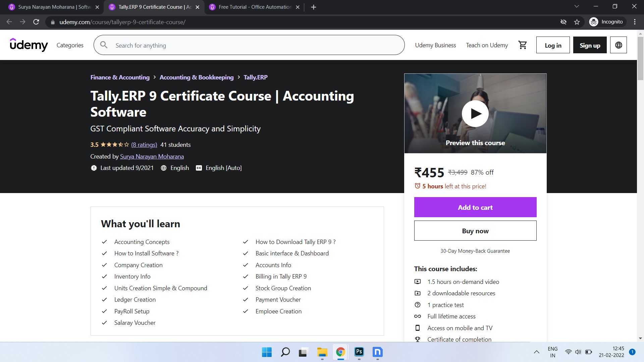
Task: Open Windows taskbar search
Action: [285, 352]
